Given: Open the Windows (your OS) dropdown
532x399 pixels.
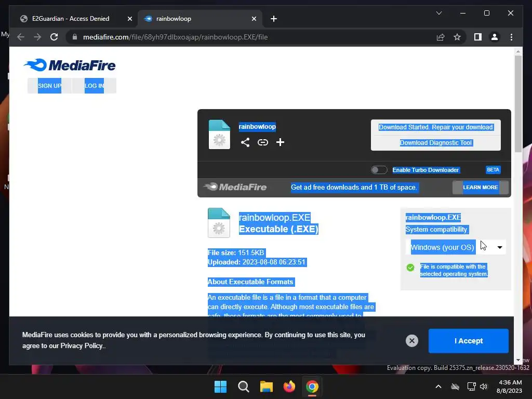Looking at the screenshot, I should (455, 247).
